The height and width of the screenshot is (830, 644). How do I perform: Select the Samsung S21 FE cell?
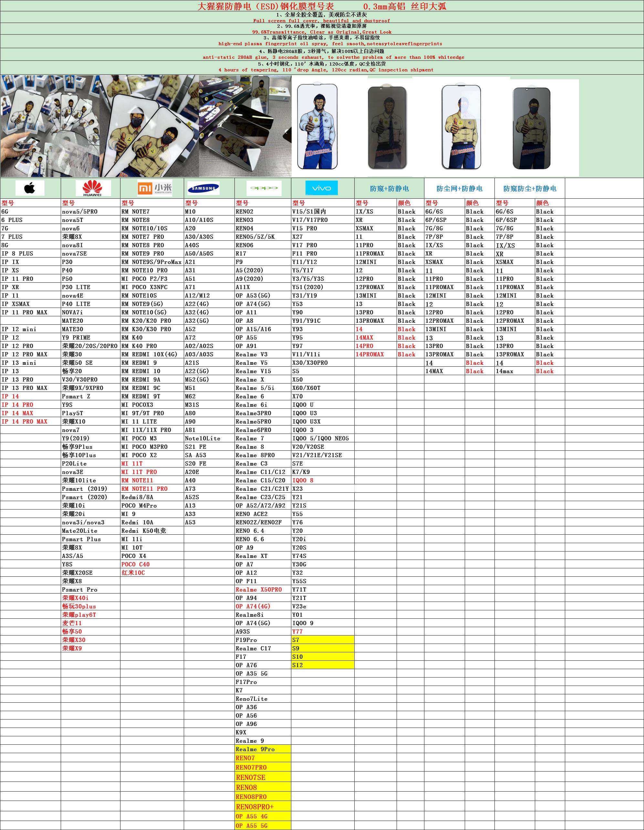coord(196,447)
